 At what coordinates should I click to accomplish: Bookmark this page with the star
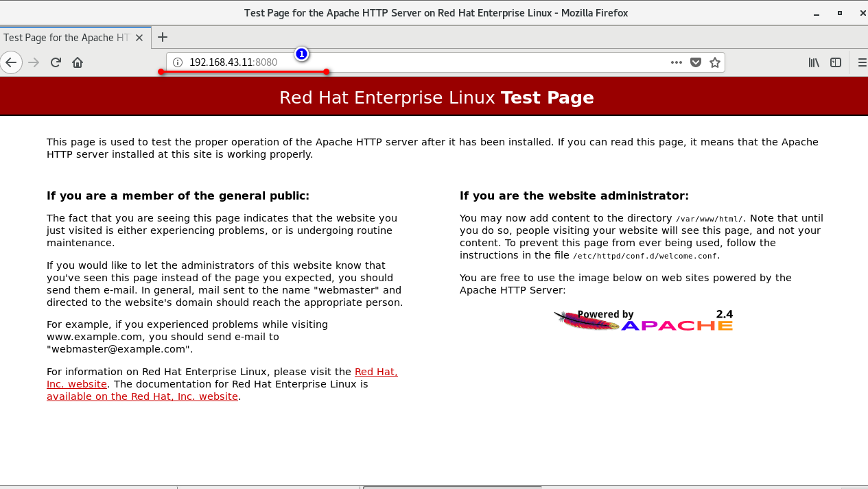click(715, 62)
